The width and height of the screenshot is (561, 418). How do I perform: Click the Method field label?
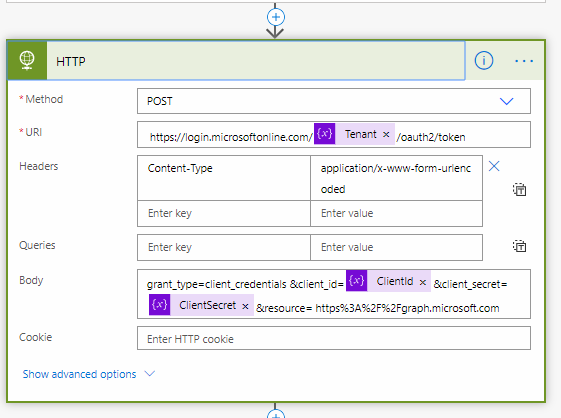[x=44, y=99]
